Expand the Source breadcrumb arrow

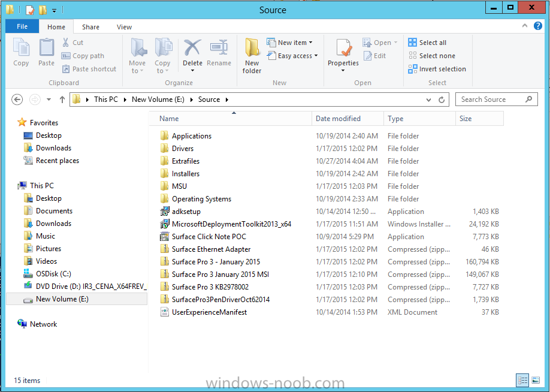click(x=227, y=99)
